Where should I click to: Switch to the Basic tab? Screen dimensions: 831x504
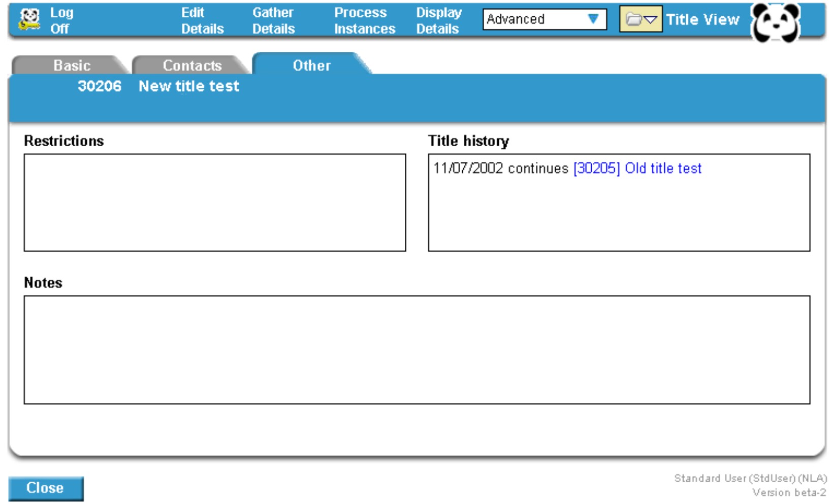(x=71, y=65)
